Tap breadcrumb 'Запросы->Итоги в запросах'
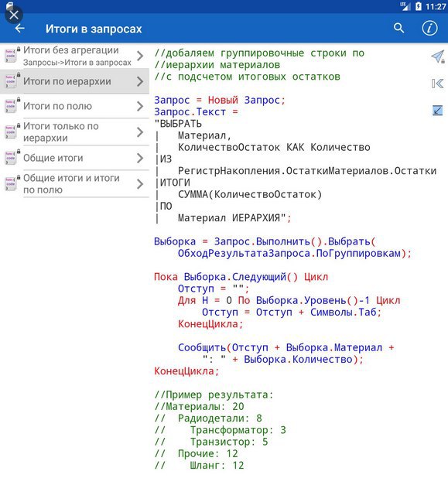Screen dimensions: 448x485 (77, 63)
